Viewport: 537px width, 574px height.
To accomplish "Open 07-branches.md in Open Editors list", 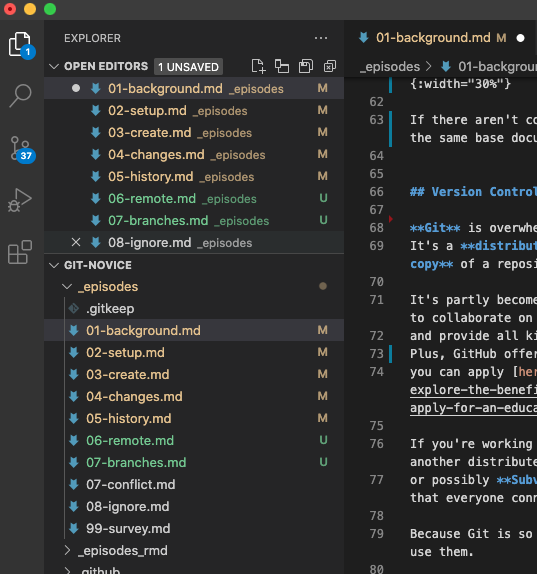I will tap(194, 220).
